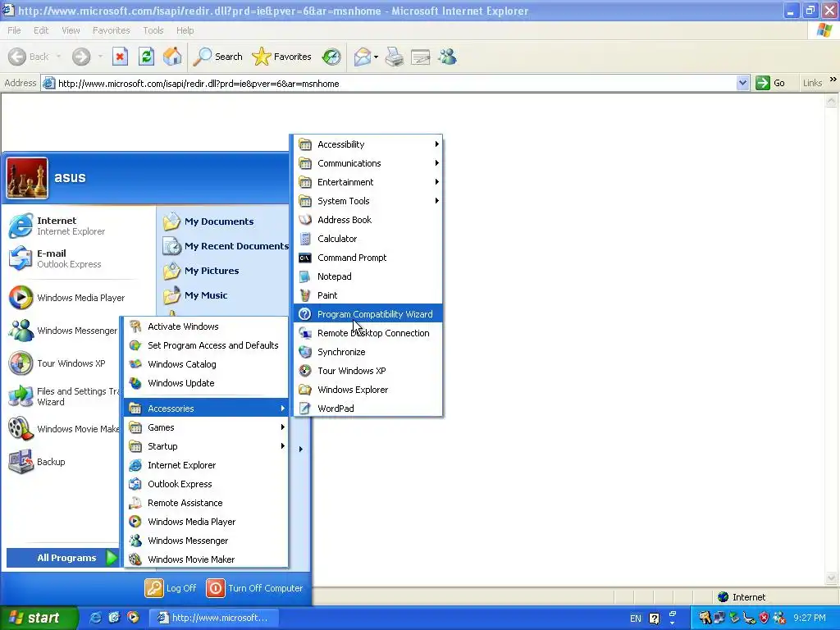This screenshot has height=630, width=840.
Task: Click the Home icon in IE toolbar
Action: click(x=172, y=57)
